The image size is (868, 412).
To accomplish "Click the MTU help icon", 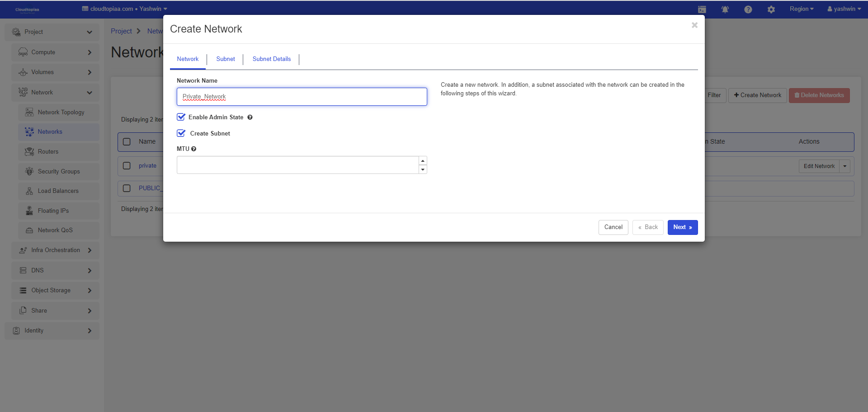I will click(x=194, y=149).
